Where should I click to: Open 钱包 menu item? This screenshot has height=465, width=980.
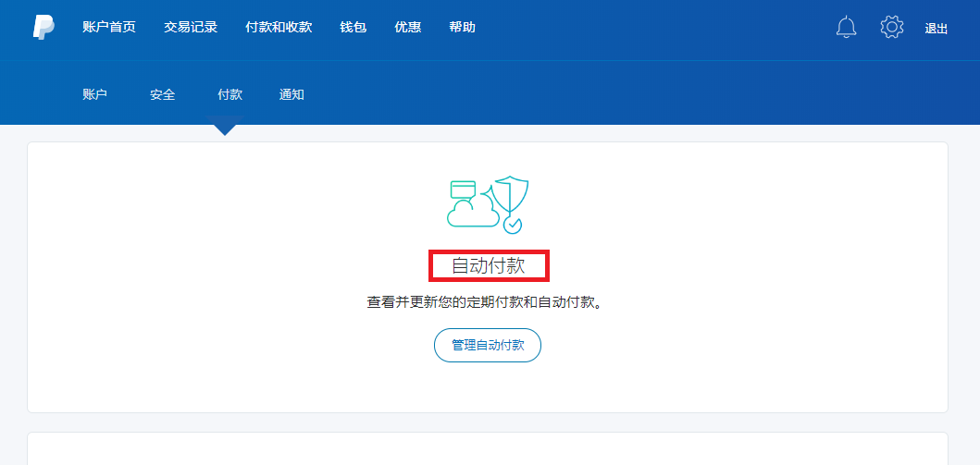tap(354, 28)
